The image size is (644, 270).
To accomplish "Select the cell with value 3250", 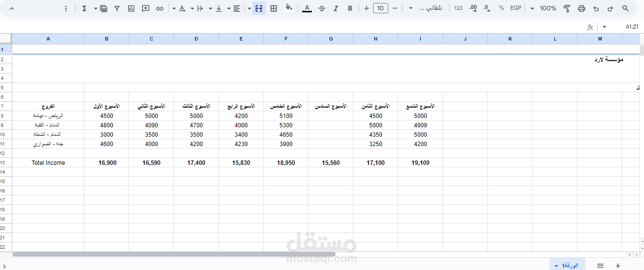I will click(375, 144).
